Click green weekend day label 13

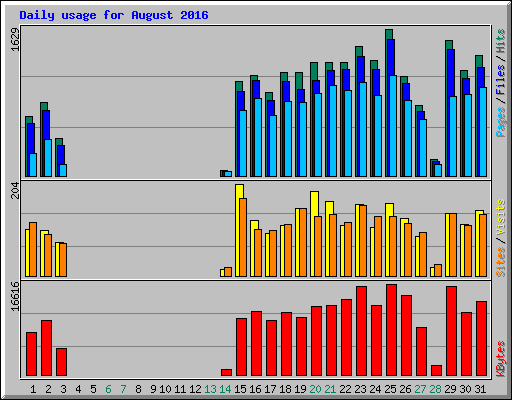click(210, 389)
